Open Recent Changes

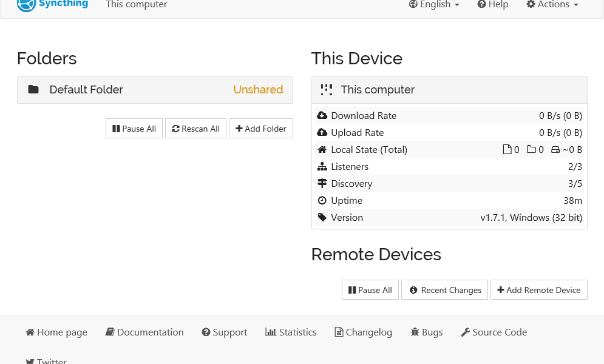[445, 290]
